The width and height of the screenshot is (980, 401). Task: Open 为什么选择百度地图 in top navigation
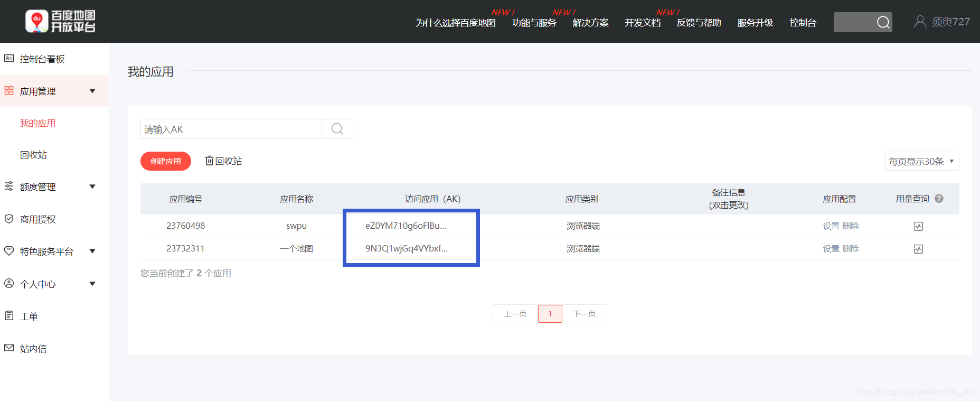tap(456, 23)
